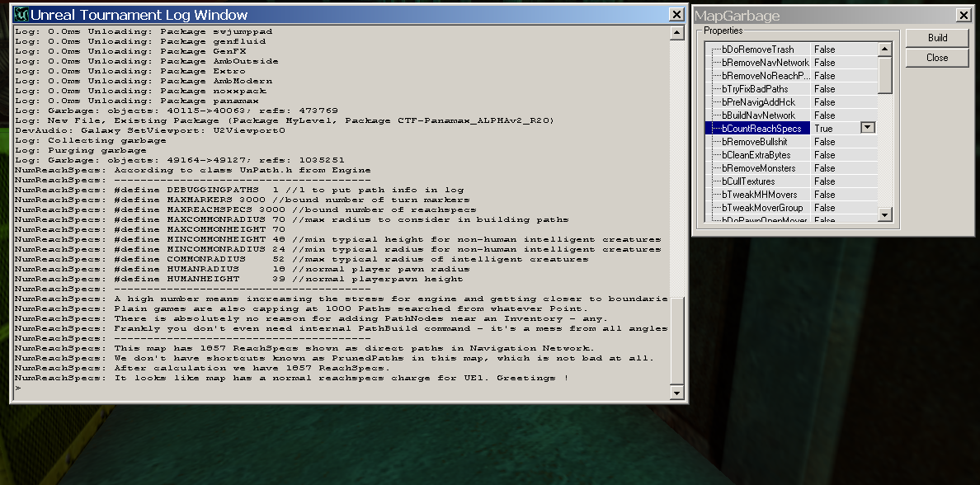
Task: Click the '#define MAXMARKERS 3000' log line
Action: (x=242, y=200)
